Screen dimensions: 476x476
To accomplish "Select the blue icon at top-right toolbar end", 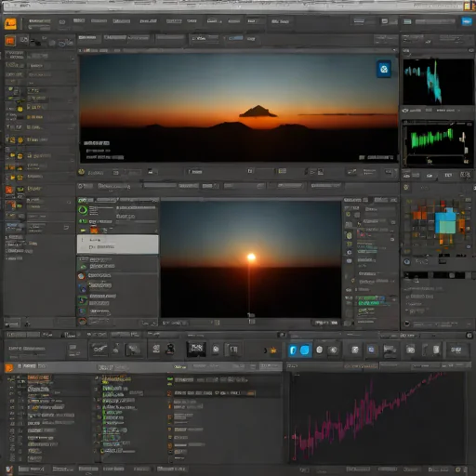I will [x=467, y=21].
